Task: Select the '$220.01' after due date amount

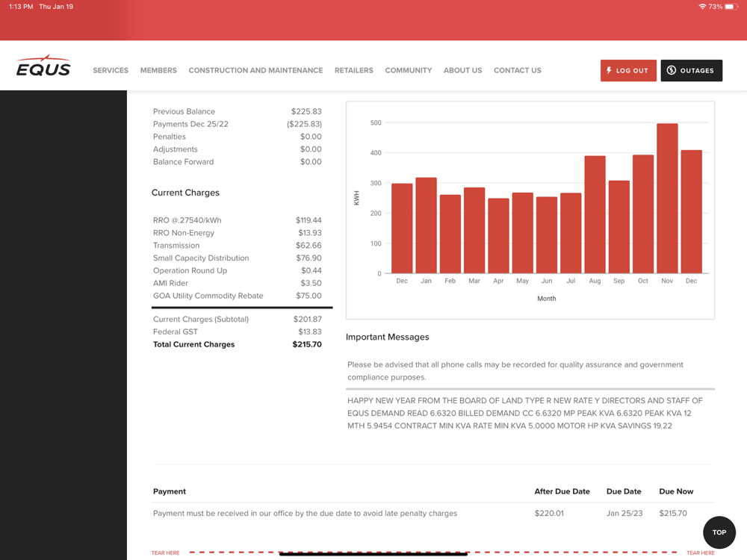Action: pyautogui.click(x=549, y=514)
